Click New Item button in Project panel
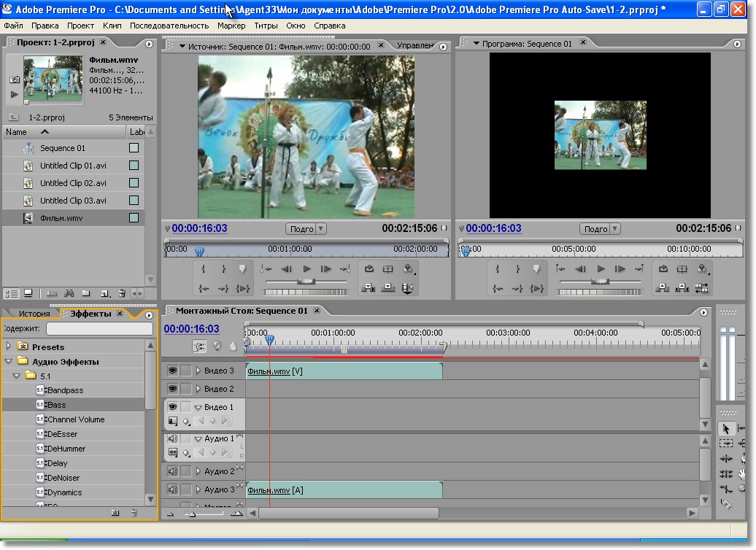The image size is (756, 550). coord(105,293)
